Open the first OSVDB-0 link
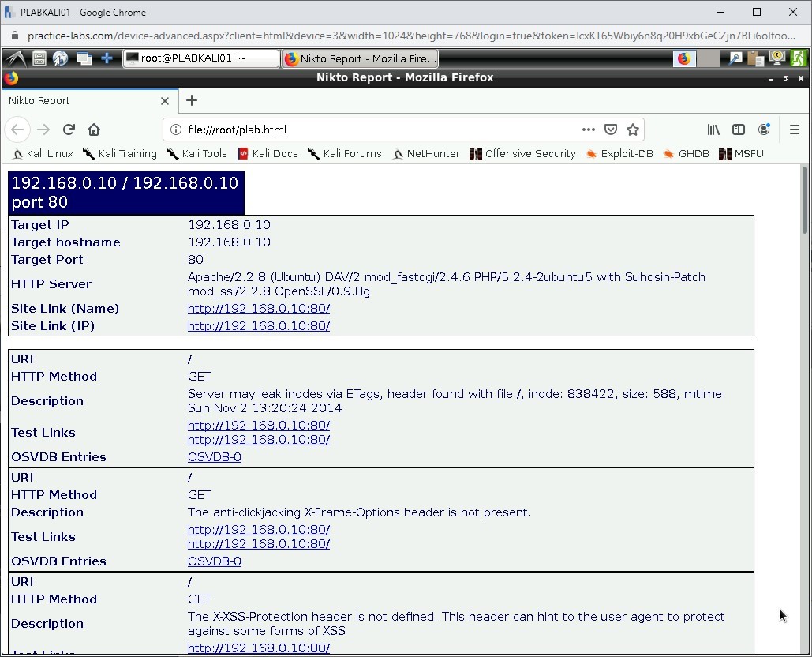This screenshot has height=657, width=812. (214, 457)
